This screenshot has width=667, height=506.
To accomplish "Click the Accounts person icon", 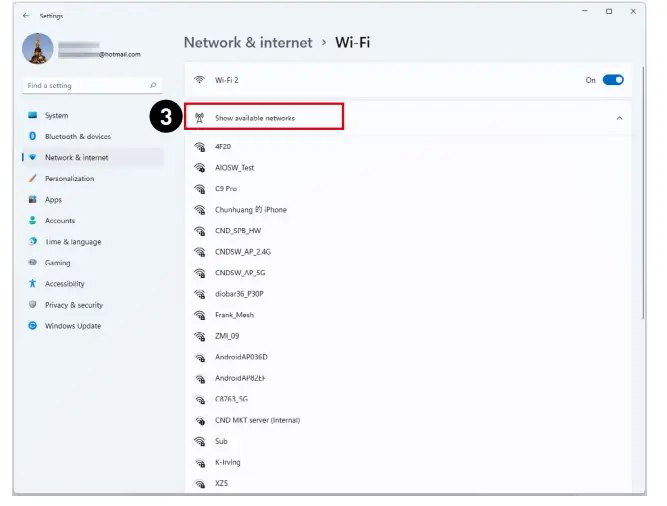I will tap(33, 221).
